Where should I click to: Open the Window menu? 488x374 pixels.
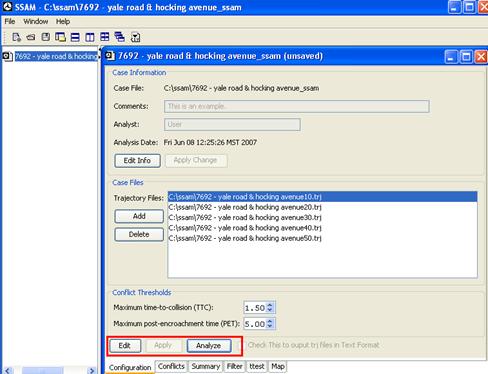(36, 22)
